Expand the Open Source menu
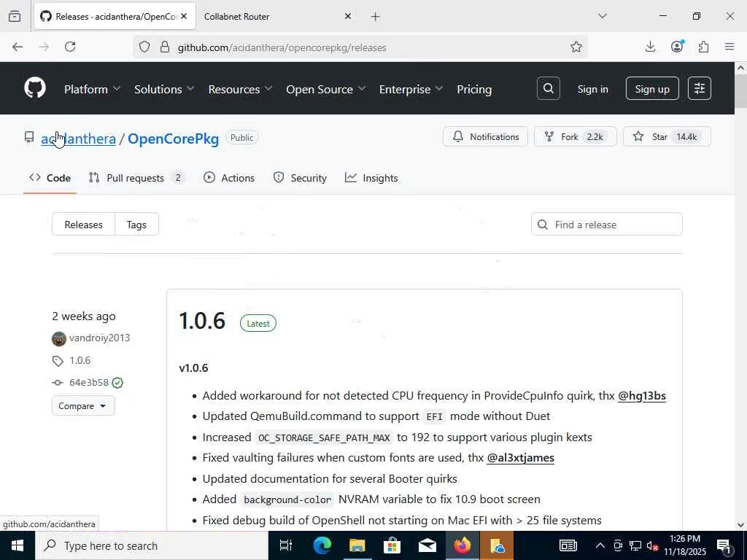 [326, 89]
